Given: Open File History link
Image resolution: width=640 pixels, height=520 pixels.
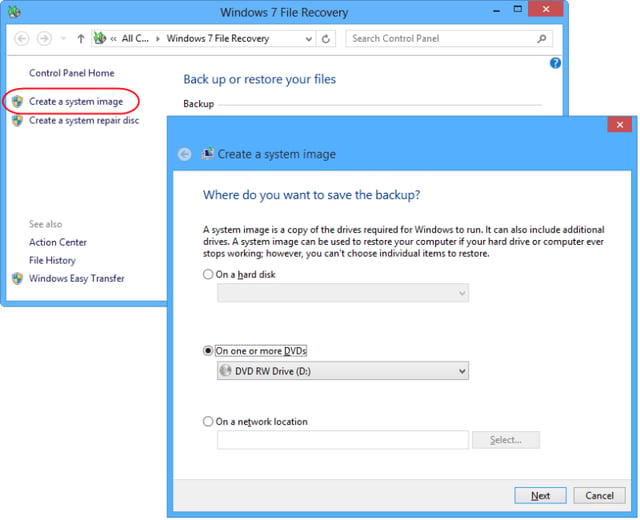Looking at the screenshot, I should [x=52, y=260].
